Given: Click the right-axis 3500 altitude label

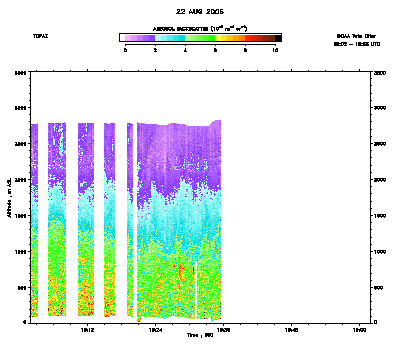Looking at the screenshot, I should click(x=380, y=72).
